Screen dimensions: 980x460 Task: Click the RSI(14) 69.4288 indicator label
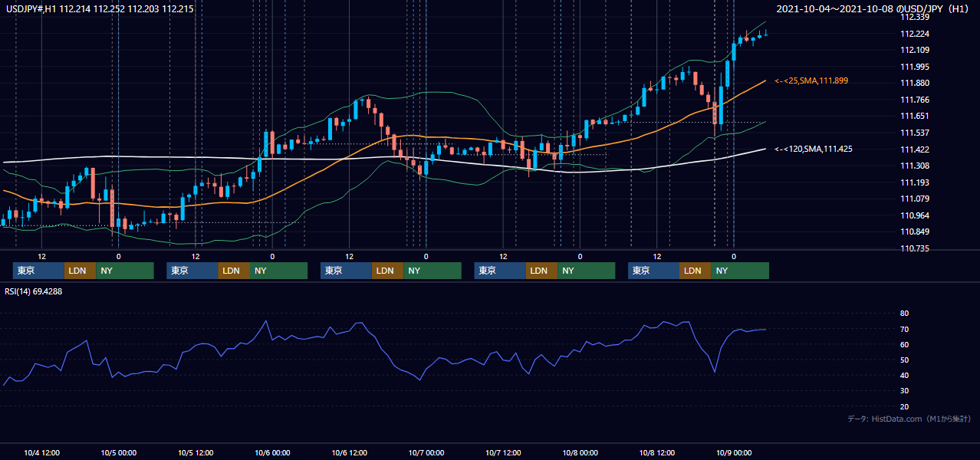[x=34, y=291]
